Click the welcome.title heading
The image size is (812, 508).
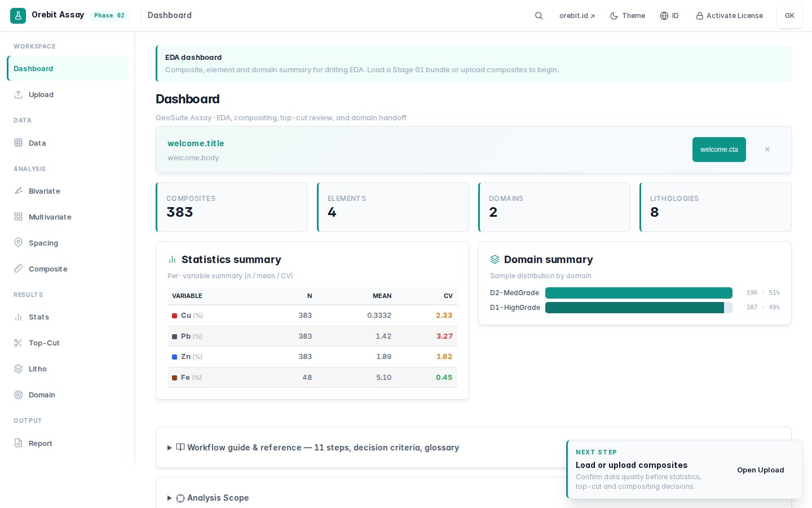click(x=196, y=143)
